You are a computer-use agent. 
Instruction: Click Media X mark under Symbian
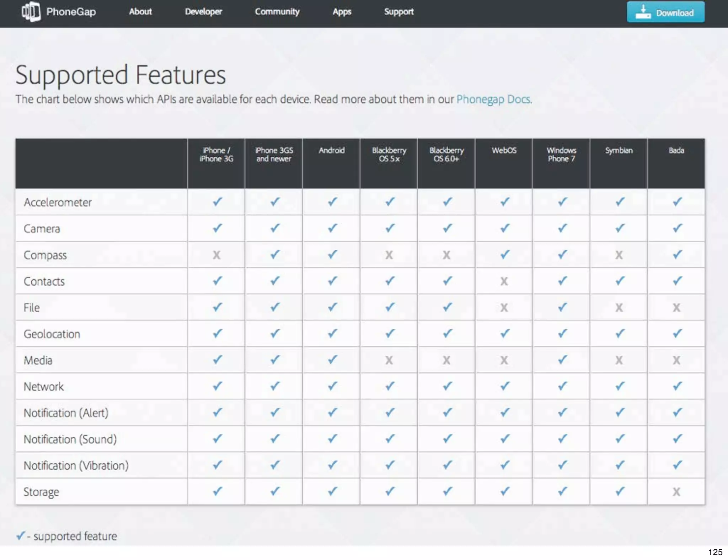pyautogui.click(x=619, y=360)
